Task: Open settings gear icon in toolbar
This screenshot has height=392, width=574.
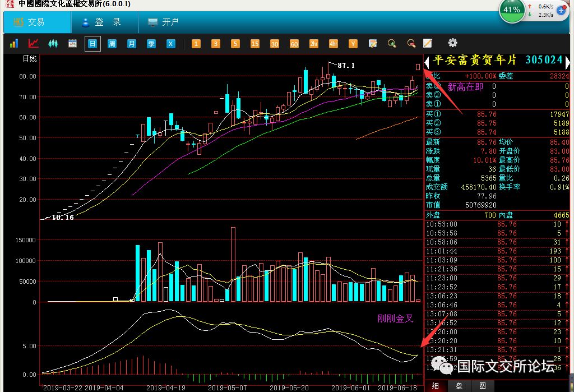Action: (x=452, y=43)
